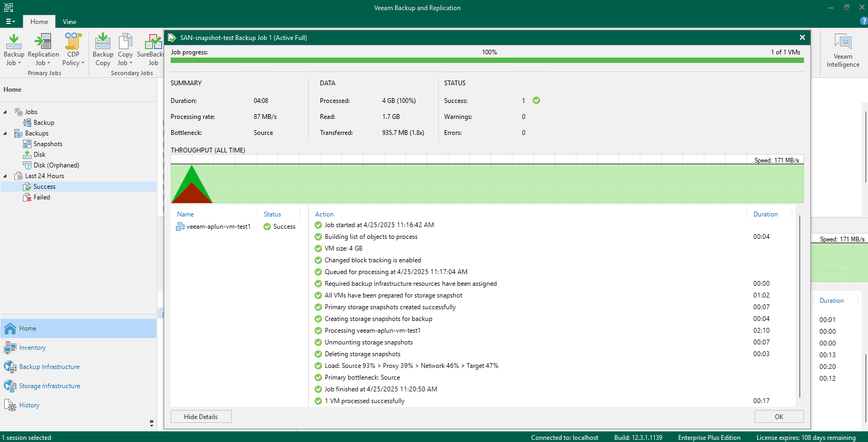Click the job progress bar

(487, 60)
